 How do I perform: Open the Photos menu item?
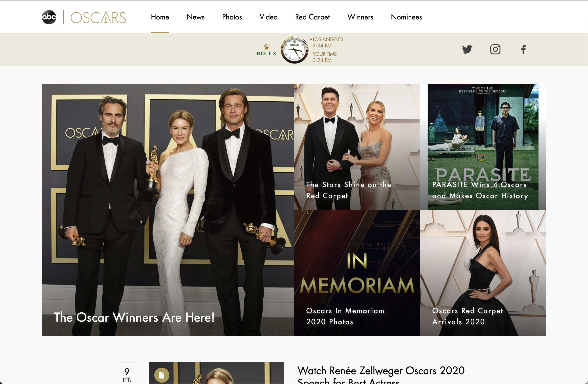point(232,17)
